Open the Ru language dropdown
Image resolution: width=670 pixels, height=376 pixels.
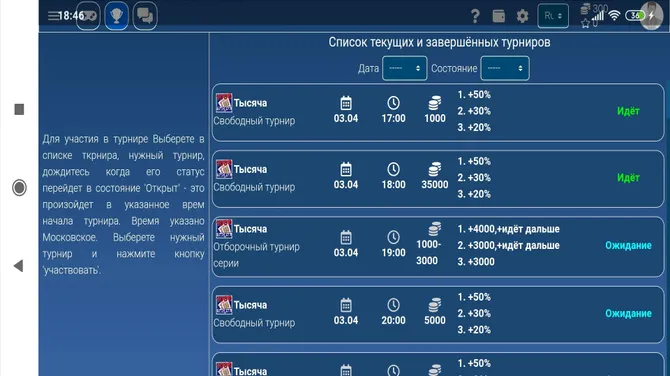click(x=553, y=16)
